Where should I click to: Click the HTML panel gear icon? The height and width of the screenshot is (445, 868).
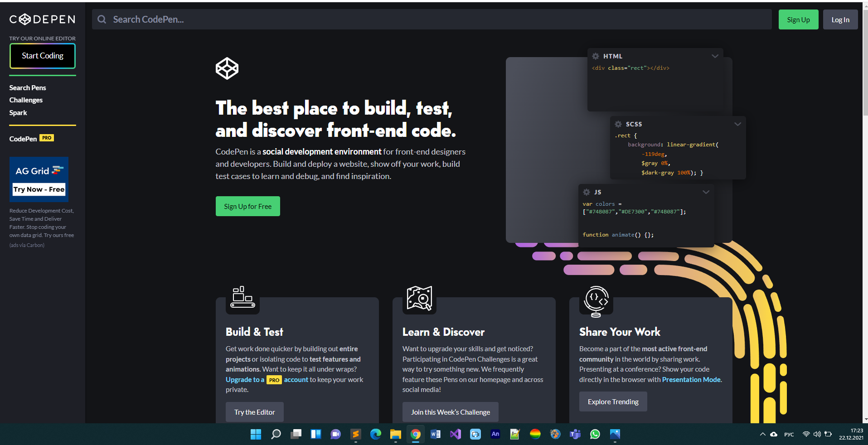[596, 56]
